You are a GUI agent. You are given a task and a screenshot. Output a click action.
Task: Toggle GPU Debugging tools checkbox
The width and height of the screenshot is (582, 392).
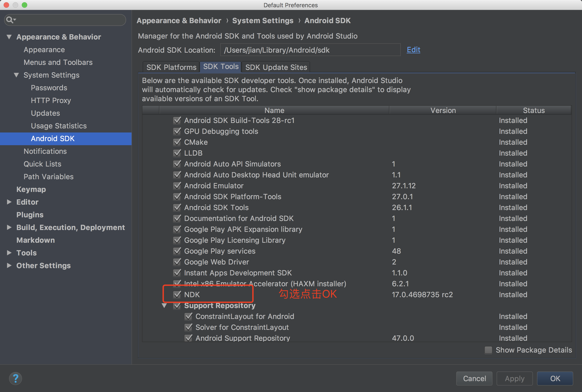tap(177, 131)
